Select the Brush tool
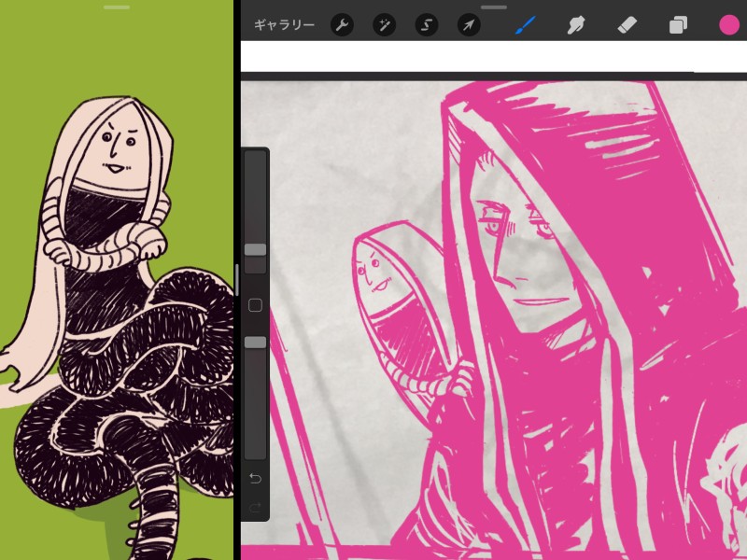Viewport: 747px width, 560px height. [x=526, y=25]
